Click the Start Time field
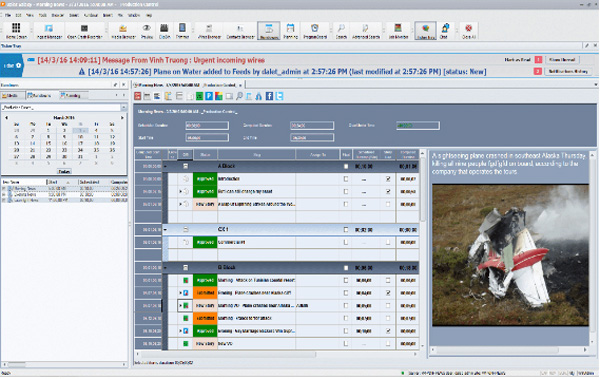 tap(207, 137)
